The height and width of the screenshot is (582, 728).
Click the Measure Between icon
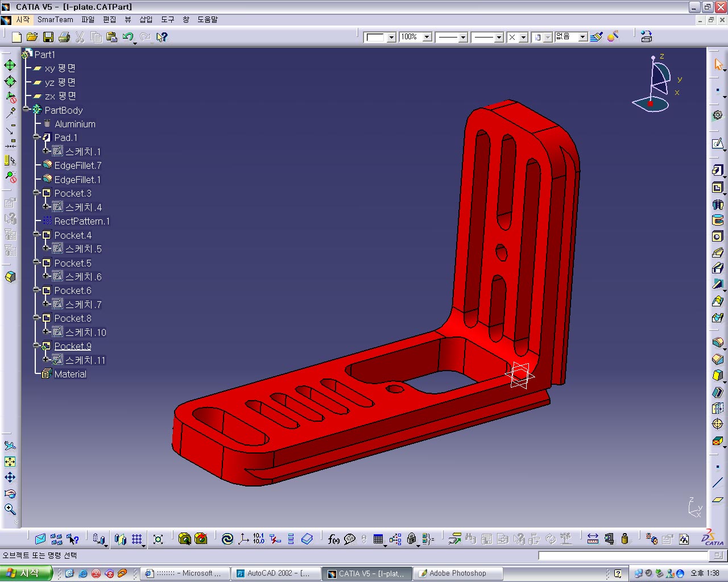click(x=593, y=539)
